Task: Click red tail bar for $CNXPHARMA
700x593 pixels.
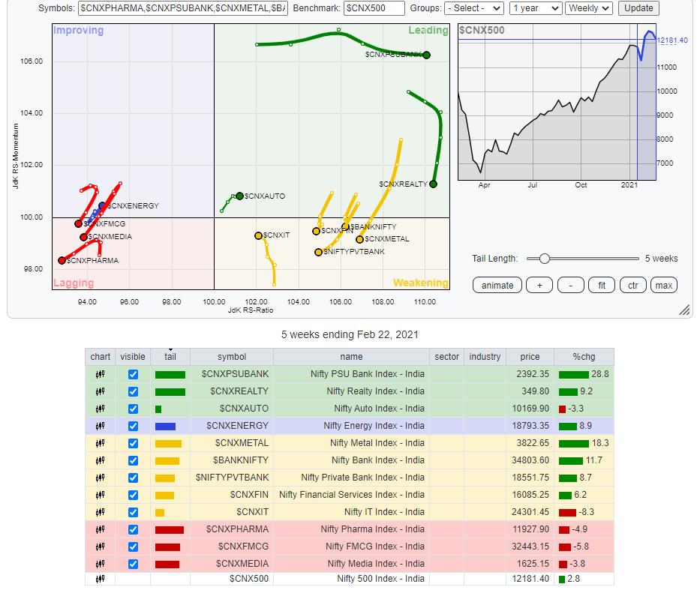Action: pos(170,530)
